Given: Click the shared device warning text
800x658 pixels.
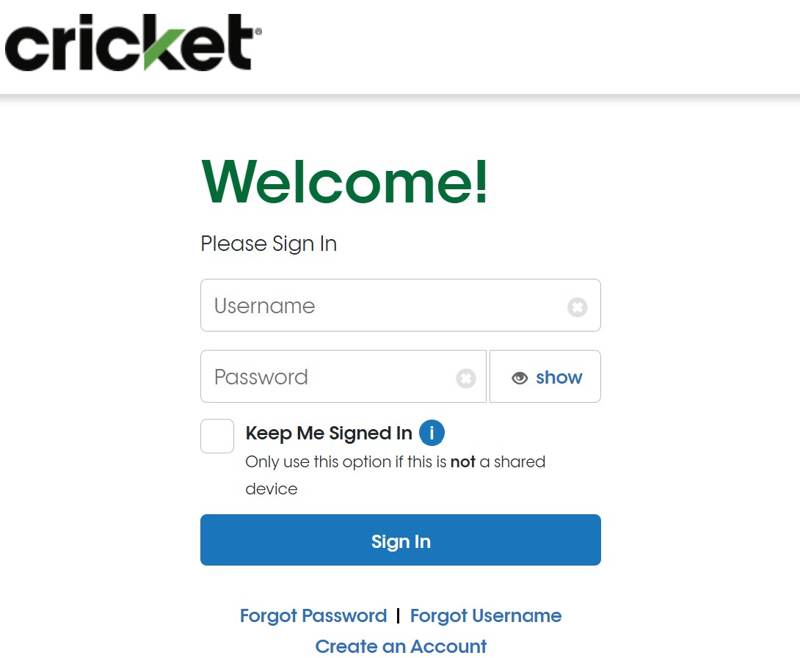Looking at the screenshot, I should (395, 475).
